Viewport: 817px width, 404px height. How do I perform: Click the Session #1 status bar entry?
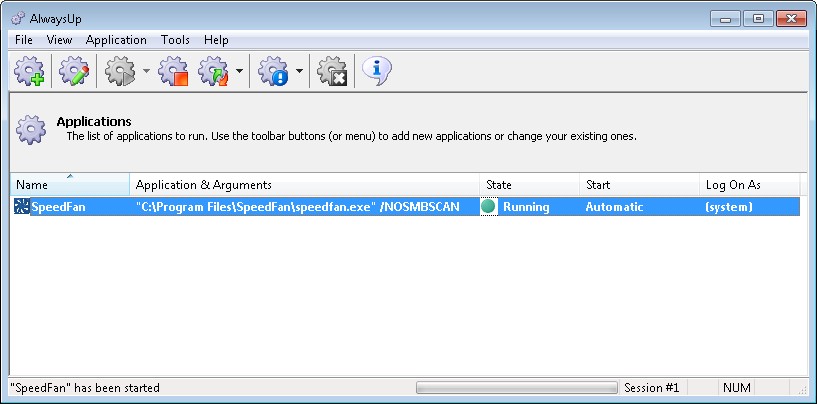(x=652, y=388)
